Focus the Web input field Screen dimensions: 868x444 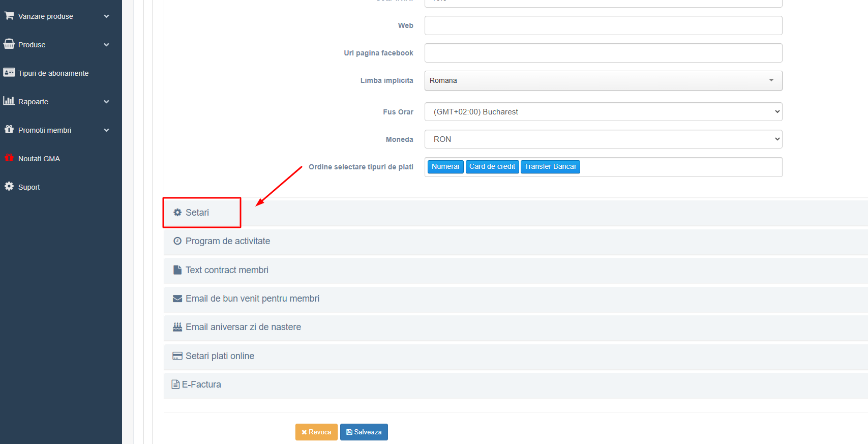coord(603,25)
